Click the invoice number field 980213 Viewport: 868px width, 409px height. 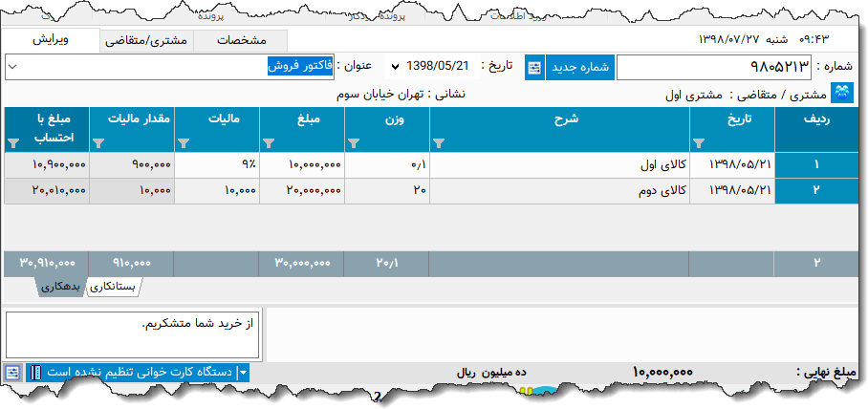click(713, 68)
